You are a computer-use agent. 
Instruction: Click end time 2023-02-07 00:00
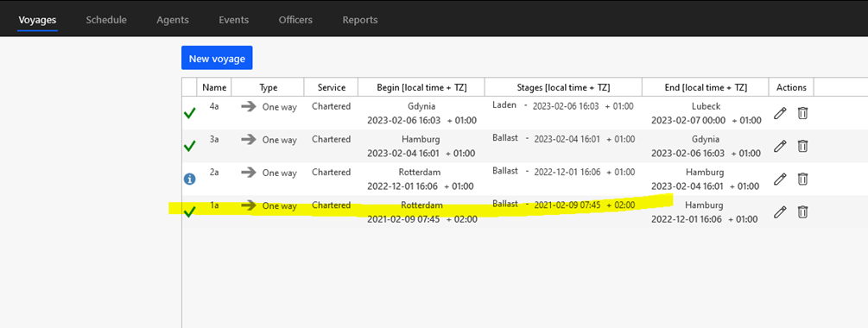(689, 121)
